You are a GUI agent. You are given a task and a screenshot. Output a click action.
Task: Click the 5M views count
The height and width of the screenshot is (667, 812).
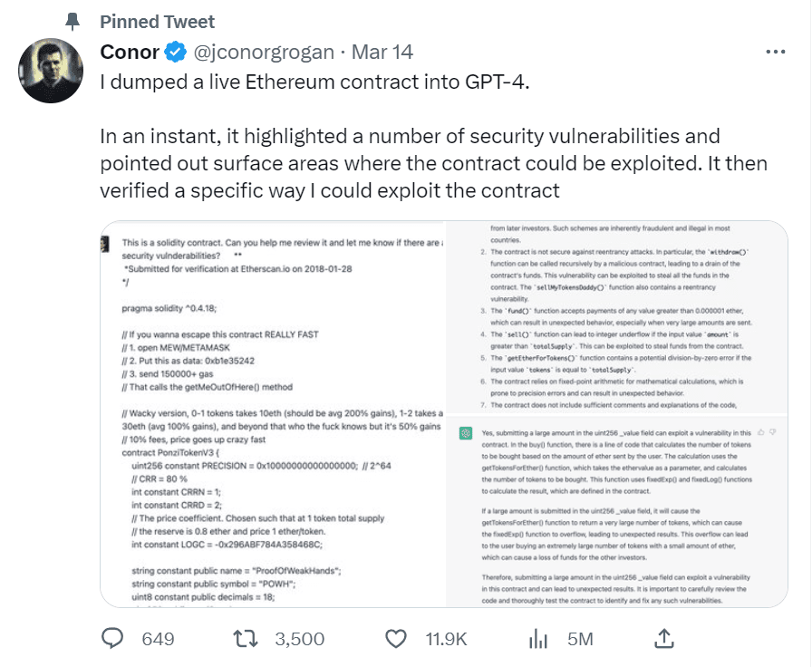click(579, 639)
